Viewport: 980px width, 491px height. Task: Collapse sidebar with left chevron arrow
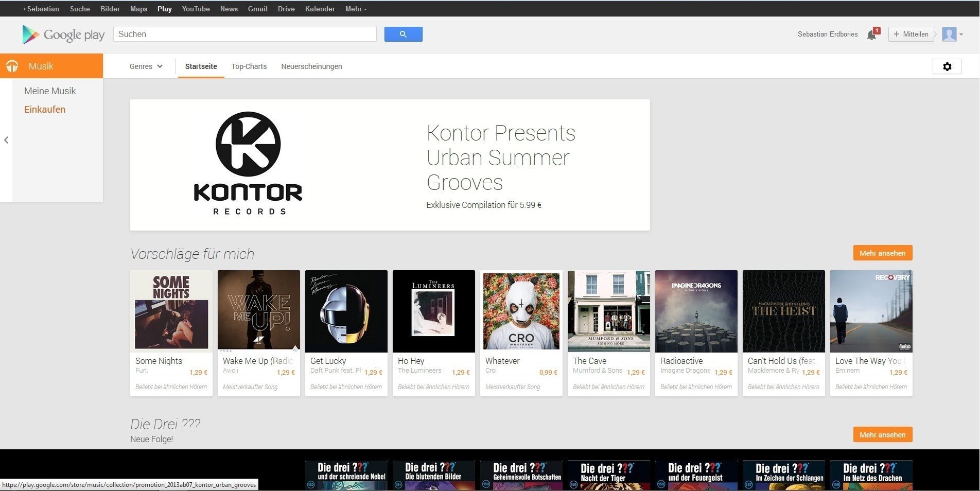click(x=6, y=140)
